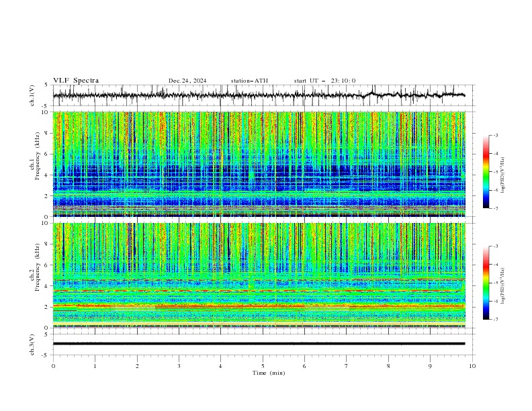
Task: Click the date "Dec. 24, 2024" in the header
Action: 187,81
